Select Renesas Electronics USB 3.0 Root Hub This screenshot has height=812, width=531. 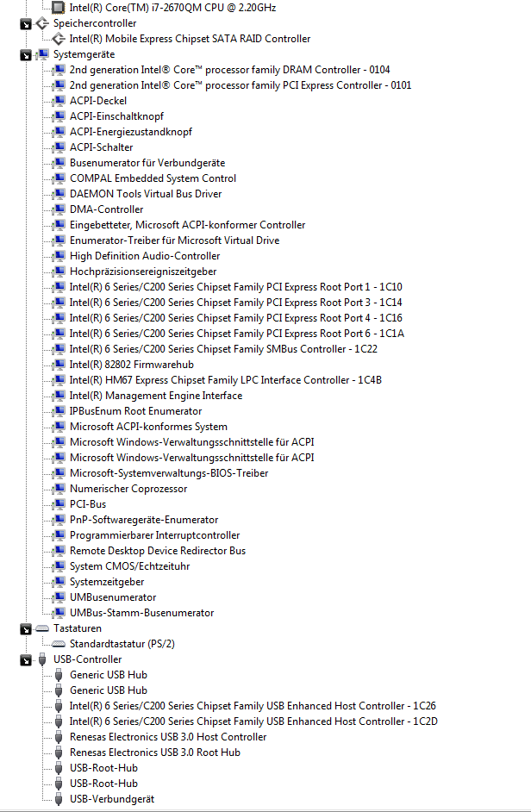click(x=154, y=753)
